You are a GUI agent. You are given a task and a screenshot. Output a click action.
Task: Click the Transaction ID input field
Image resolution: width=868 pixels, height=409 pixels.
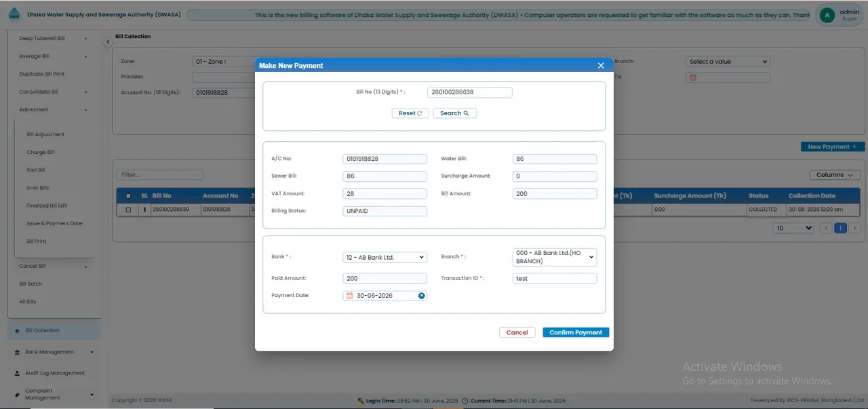(x=555, y=278)
